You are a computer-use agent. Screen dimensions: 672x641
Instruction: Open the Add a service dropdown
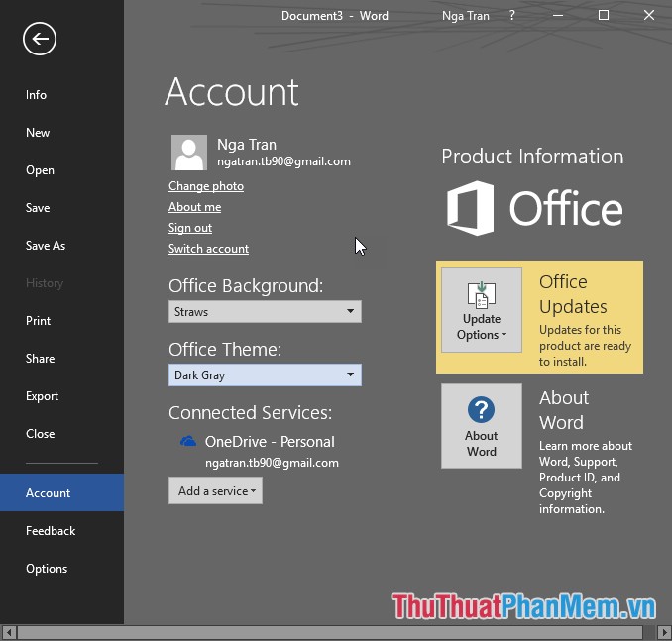(x=215, y=490)
